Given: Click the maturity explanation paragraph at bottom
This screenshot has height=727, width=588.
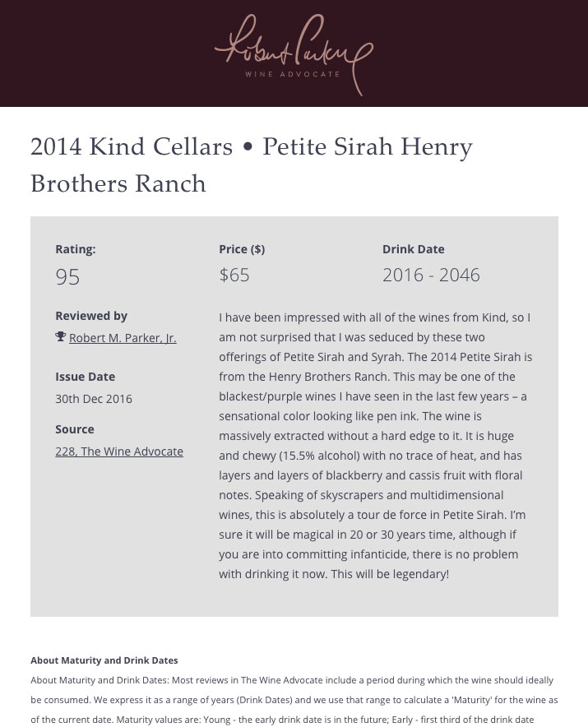Looking at the screenshot, I should coord(294,699).
